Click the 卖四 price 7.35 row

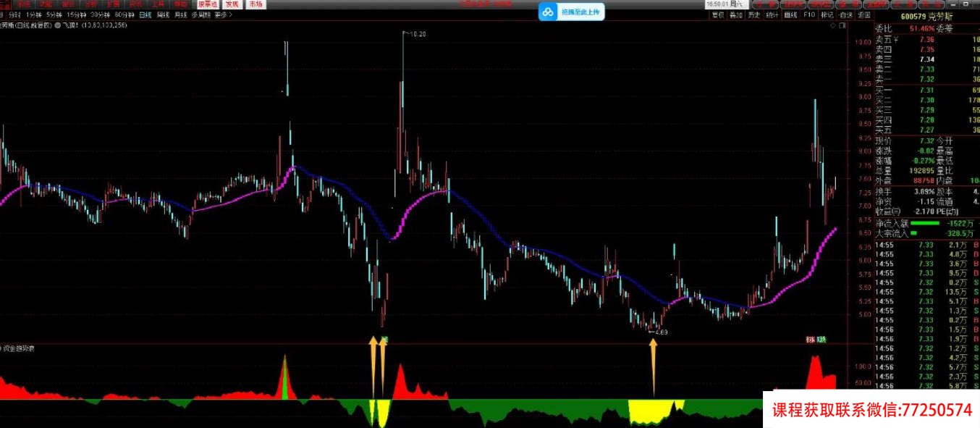pos(927,49)
